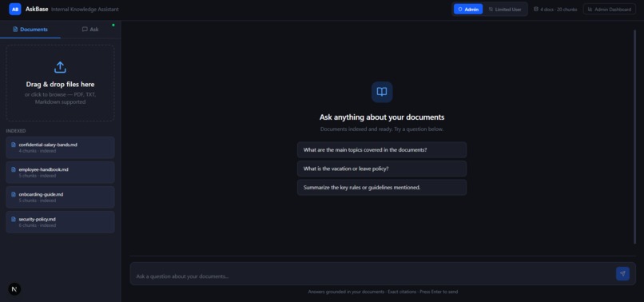Click the upload arrow icon in the drop zone

(61, 67)
